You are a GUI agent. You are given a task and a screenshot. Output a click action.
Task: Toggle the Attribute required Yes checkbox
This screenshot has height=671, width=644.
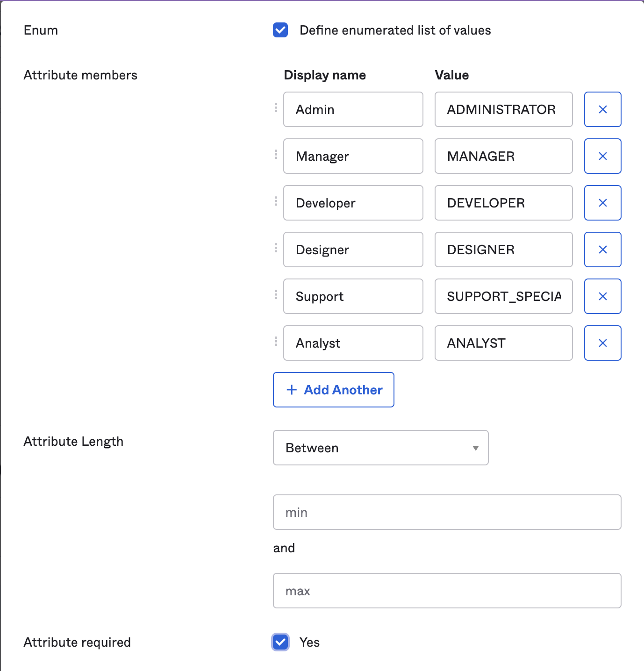(280, 642)
